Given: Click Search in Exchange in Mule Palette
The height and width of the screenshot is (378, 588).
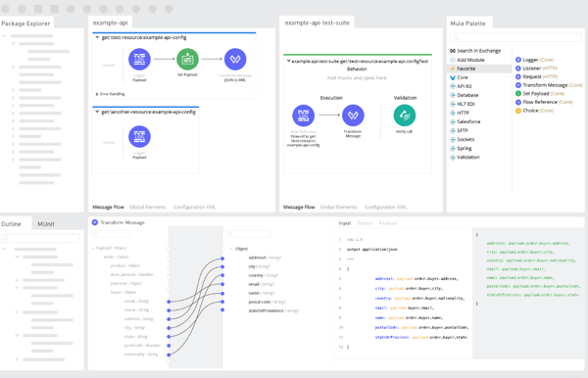Looking at the screenshot, I should click(475, 51).
